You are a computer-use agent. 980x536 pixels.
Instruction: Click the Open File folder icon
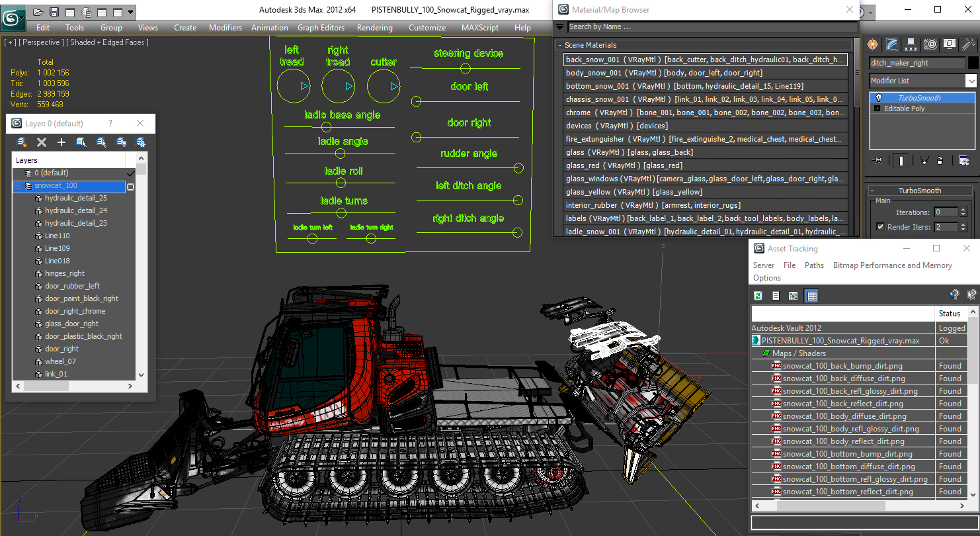(38, 12)
